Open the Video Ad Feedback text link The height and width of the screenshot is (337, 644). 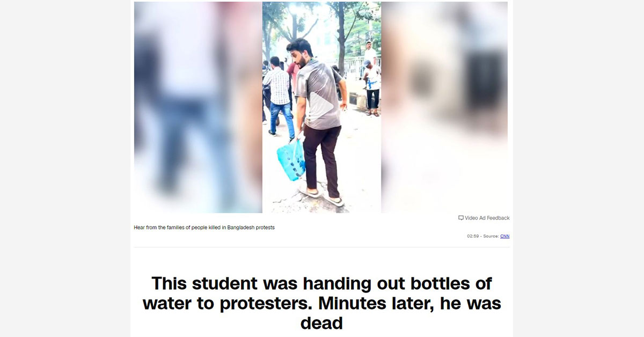(487, 218)
